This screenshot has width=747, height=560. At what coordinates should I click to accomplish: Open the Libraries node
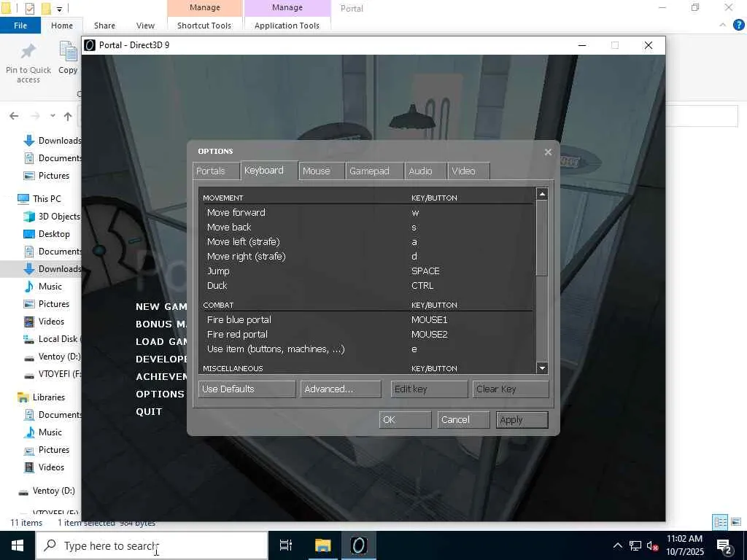(42, 397)
